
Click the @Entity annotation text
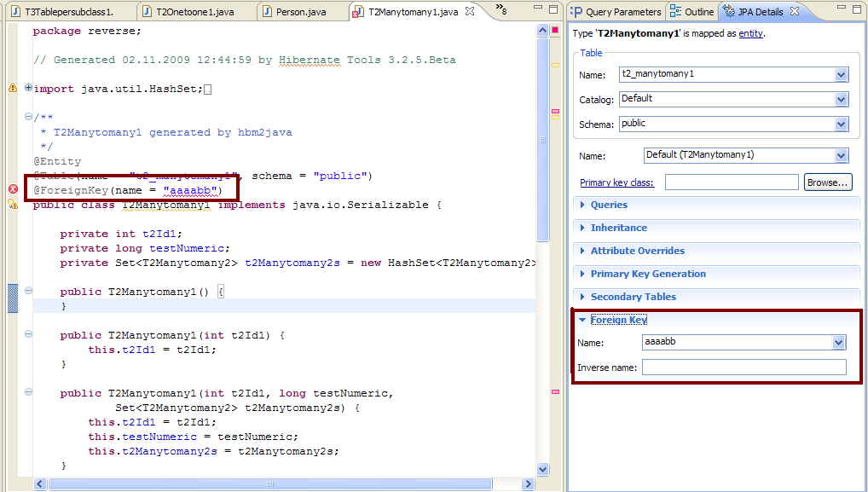[57, 161]
